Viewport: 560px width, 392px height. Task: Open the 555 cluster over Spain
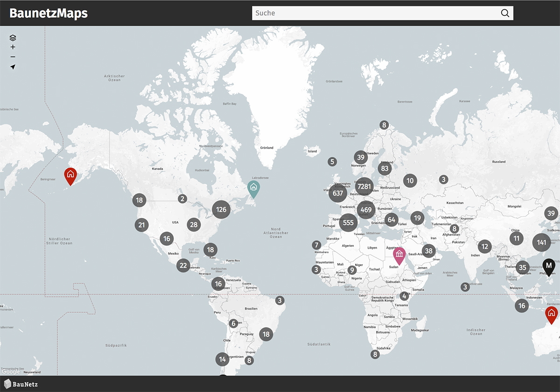(348, 223)
